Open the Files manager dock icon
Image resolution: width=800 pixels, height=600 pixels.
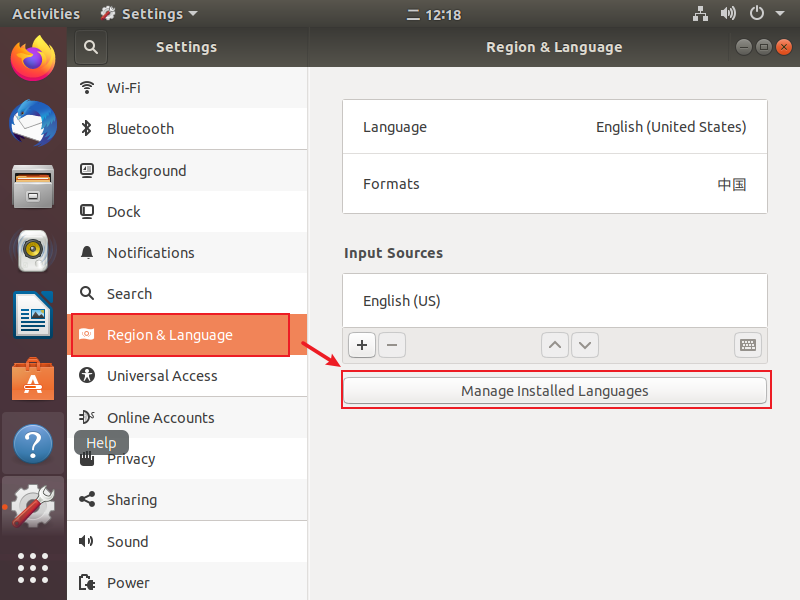pos(33,187)
